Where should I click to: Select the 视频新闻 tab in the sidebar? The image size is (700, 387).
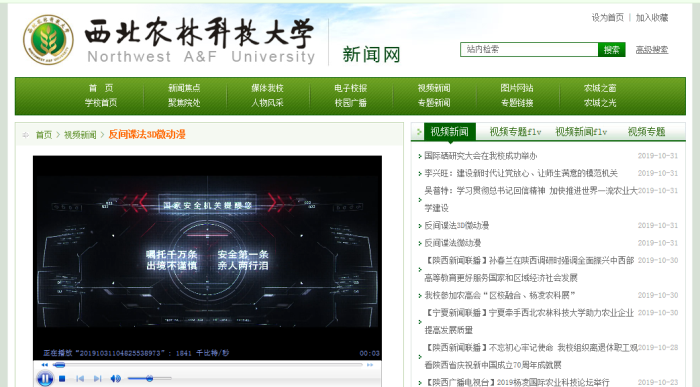pos(450,132)
